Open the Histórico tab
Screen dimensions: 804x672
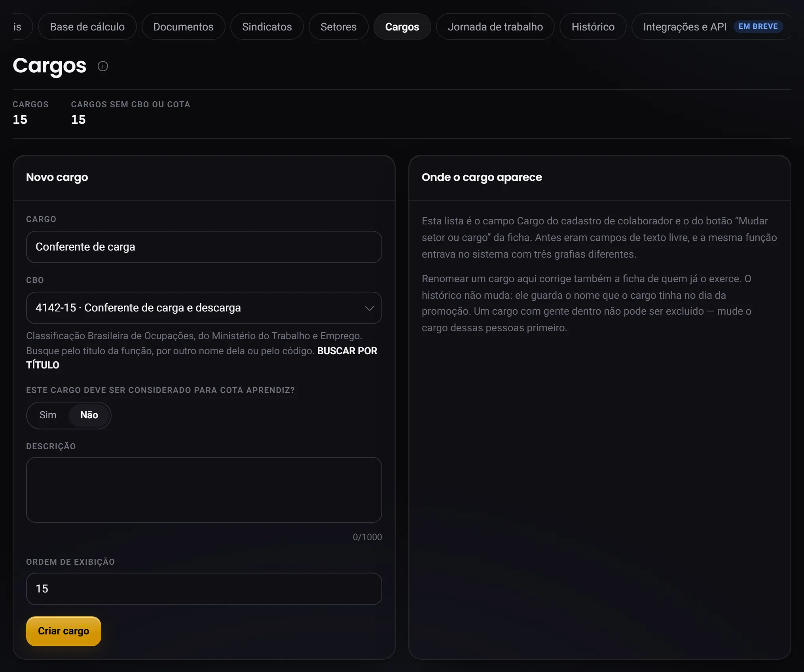(593, 27)
